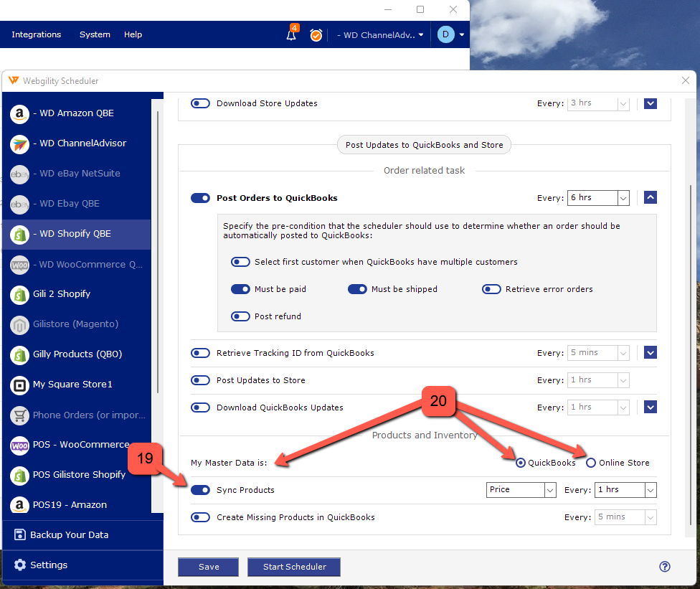Screen dimensions: 700x589
Task: Open notifications bell with badge 4
Action: 292,34
